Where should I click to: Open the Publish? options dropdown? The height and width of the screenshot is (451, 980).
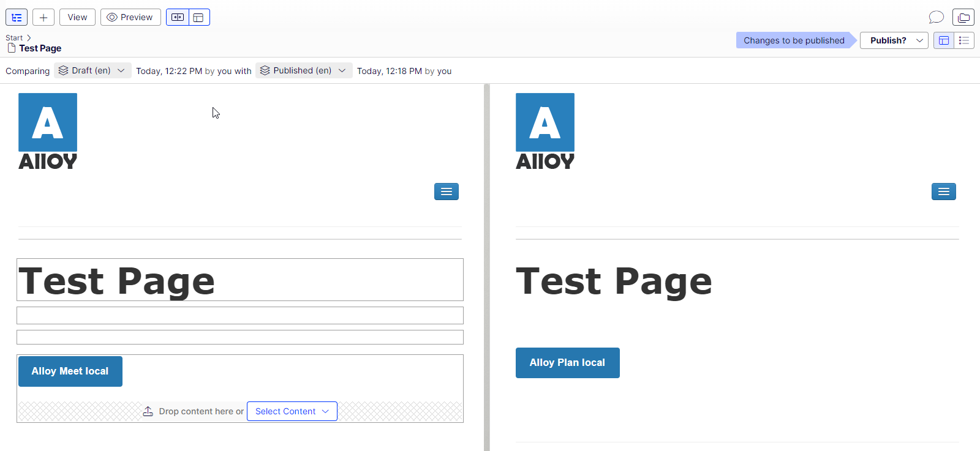(x=894, y=40)
